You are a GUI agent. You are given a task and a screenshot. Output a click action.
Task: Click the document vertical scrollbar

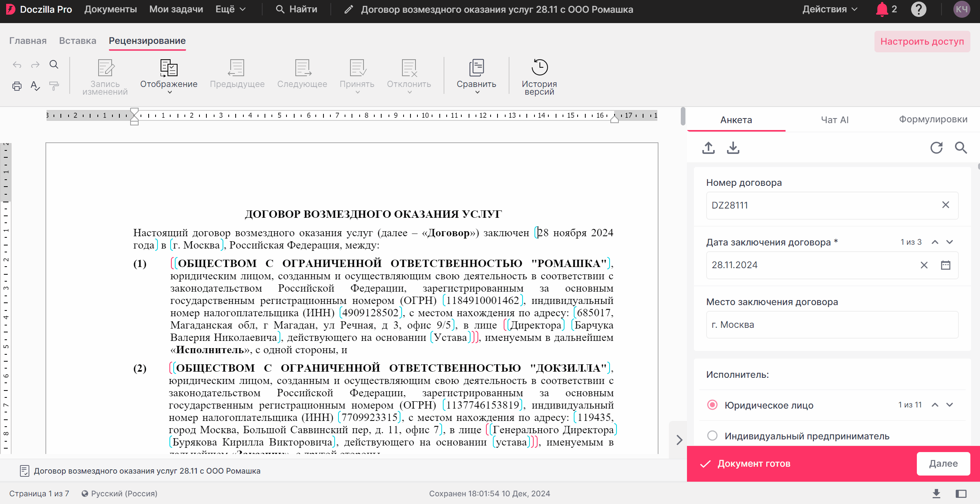683,116
